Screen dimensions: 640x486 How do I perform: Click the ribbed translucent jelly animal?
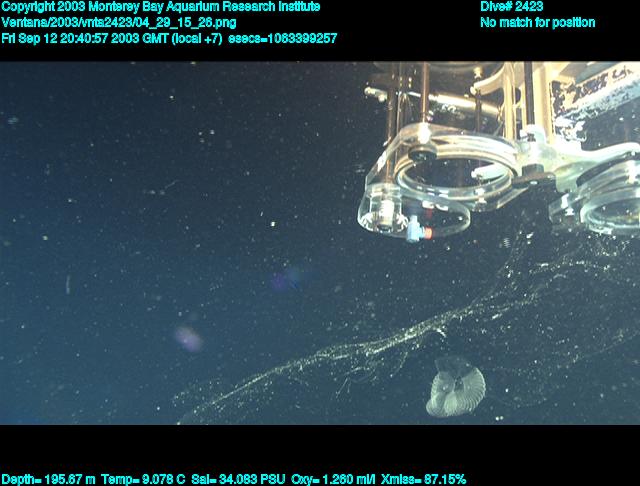[456, 386]
